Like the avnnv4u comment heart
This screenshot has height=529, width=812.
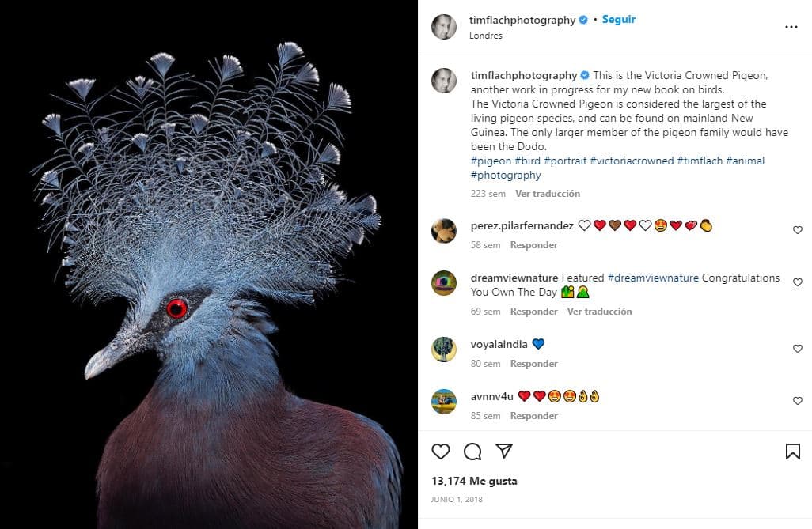pos(797,401)
